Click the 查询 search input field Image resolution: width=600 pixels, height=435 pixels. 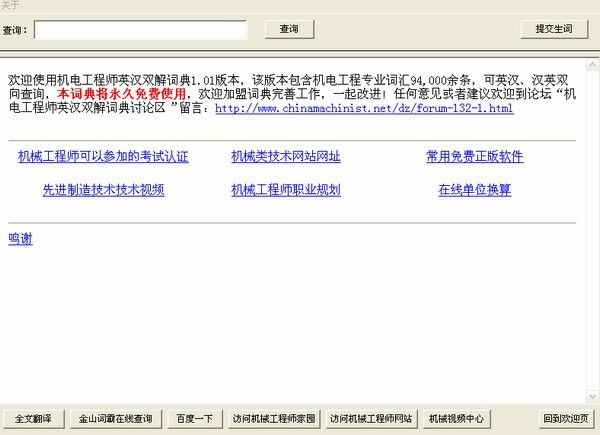pyautogui.click(x=140, y=29)
